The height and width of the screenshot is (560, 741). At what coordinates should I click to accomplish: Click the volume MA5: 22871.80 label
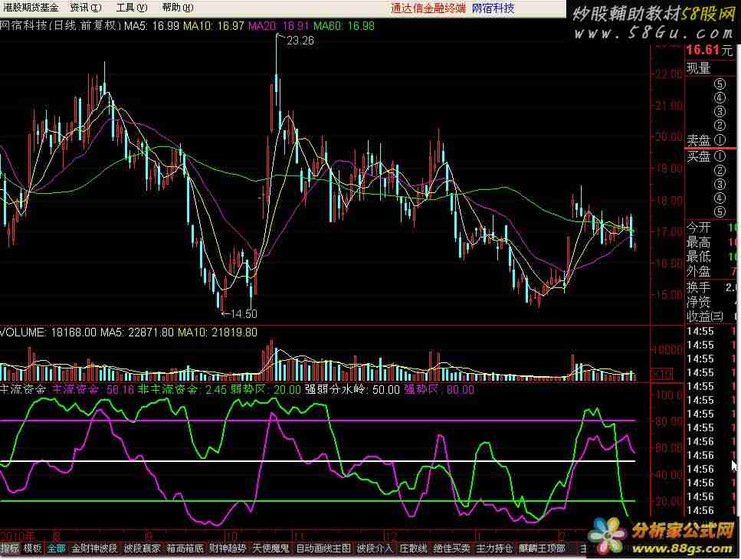(137, 332)
